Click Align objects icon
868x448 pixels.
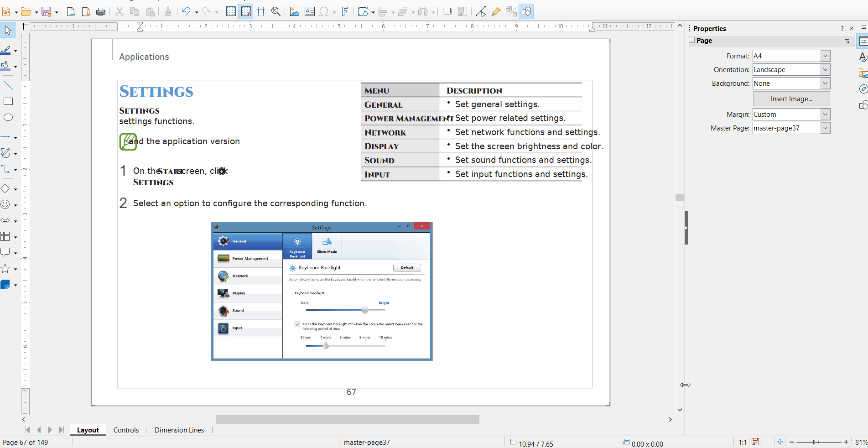pos(383,11)
